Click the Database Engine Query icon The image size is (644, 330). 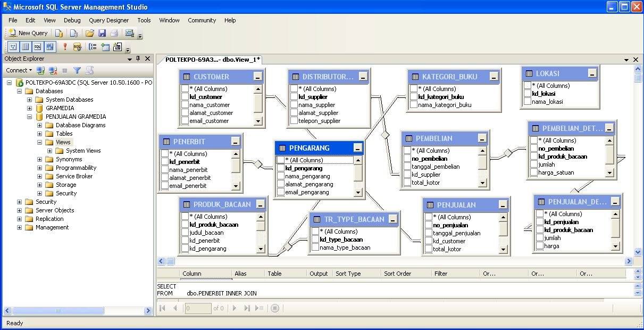[x=60, y=33]
